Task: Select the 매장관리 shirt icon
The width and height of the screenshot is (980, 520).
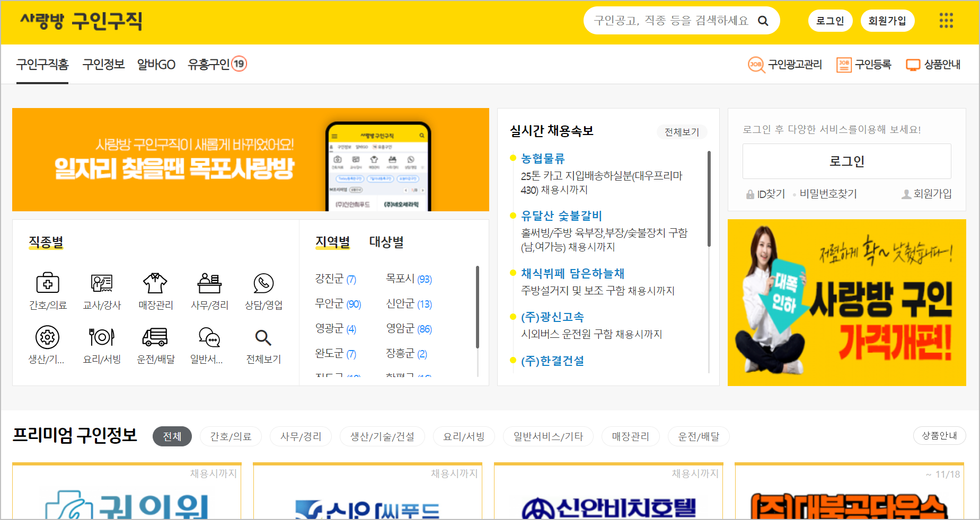Action: (x=155, y=283)
